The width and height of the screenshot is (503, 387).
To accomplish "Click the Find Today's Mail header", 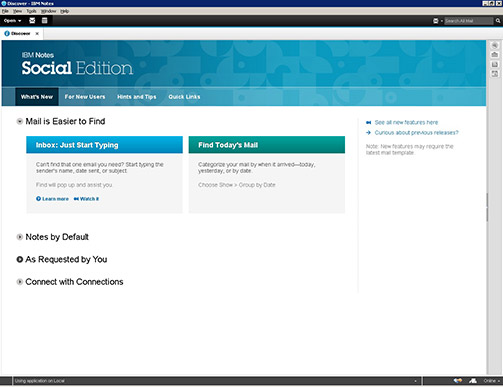I will coord(267,145).
